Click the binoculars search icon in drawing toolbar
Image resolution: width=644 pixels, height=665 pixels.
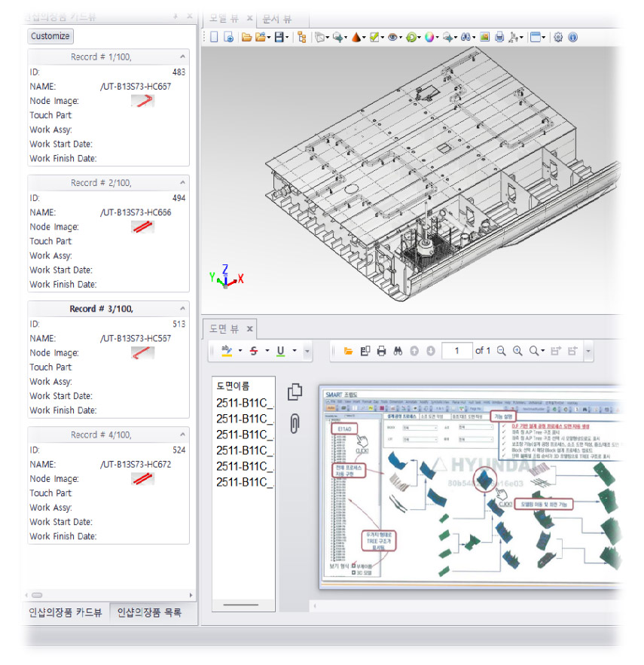tap(398, 351)
